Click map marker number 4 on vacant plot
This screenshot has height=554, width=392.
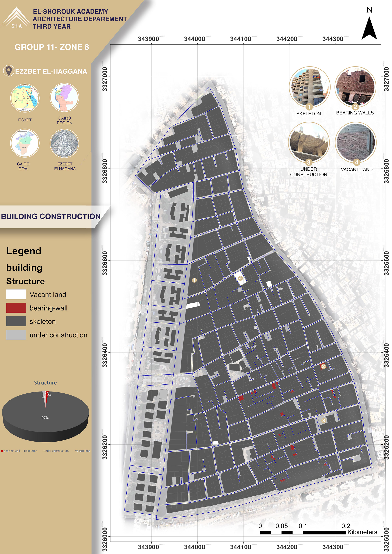pos(240,278)
